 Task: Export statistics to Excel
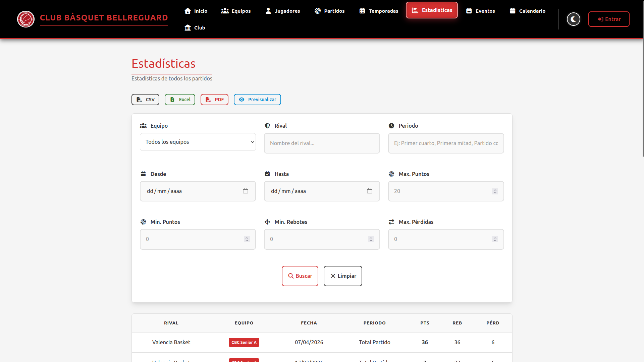(x=180, y=100)
